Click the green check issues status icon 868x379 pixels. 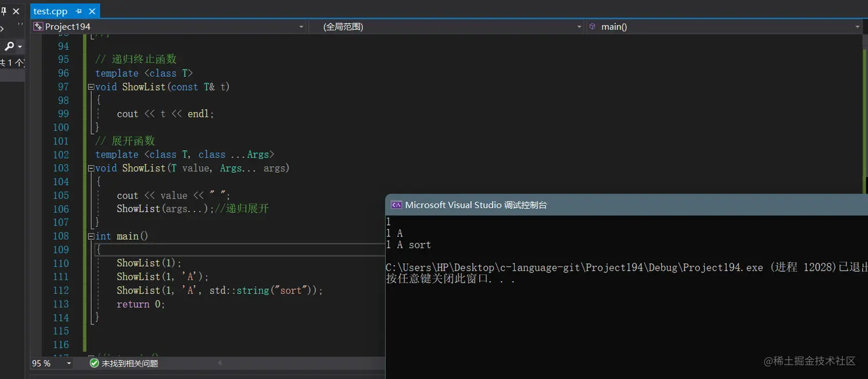(x=94, y=363)
